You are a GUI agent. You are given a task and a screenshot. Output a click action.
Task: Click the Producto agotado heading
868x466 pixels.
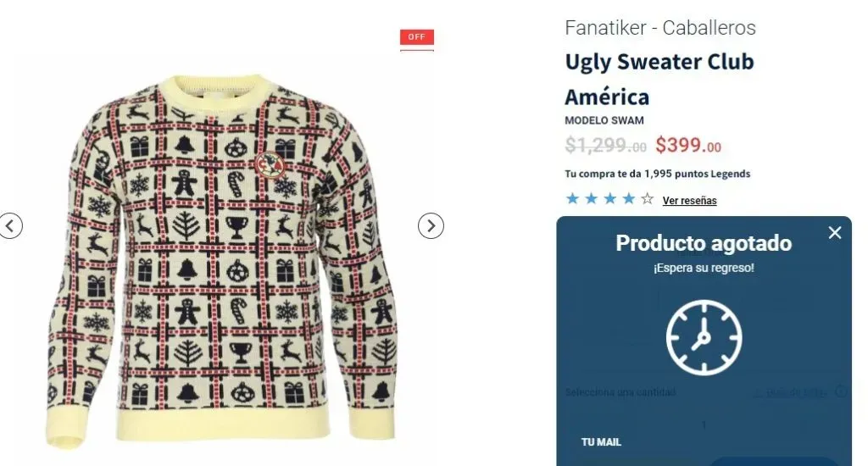(x=704, y=243)
